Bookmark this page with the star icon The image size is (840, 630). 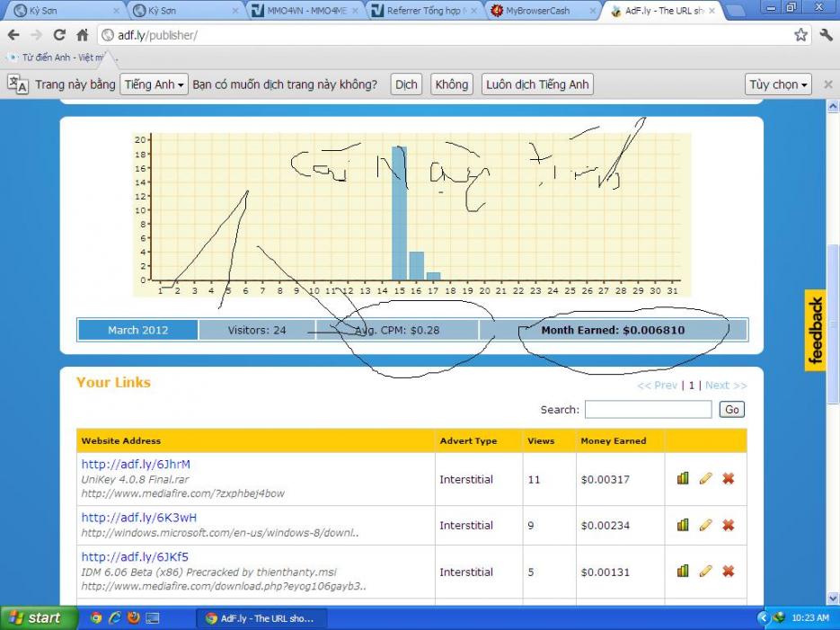[x=800, y=35]
